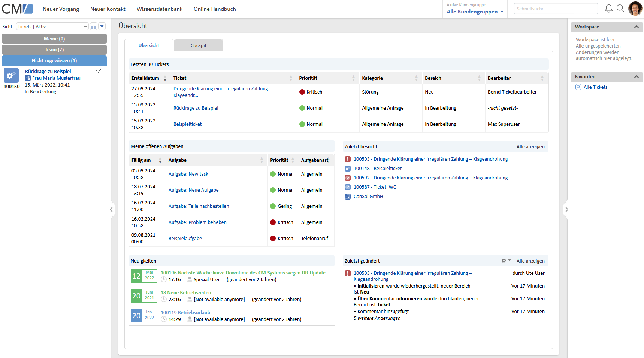The width and height of the screenshot is (644, 358).
Task: Click the gear icon of ticket 100150
Action: (11, 75)
